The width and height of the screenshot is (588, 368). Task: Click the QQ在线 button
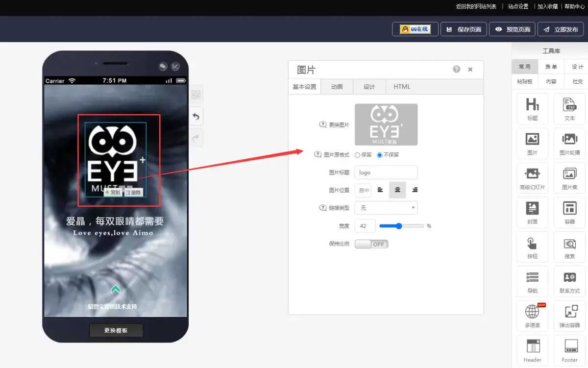(x=415, y=29)
